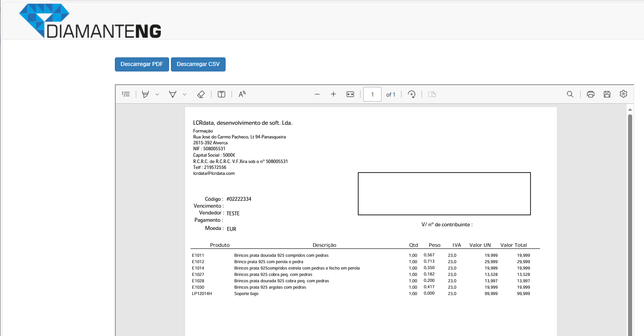
Task: Open PDF viewer settings gear
Action: (623, 94)
